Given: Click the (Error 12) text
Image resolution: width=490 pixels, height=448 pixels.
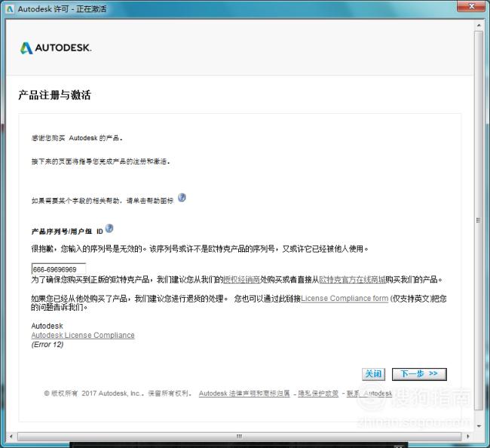Looking at the screenshot, I should pos(47,345).
